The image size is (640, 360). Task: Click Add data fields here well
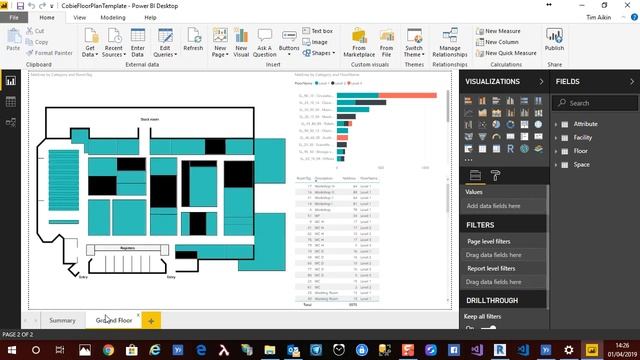(x=504, y=206)
